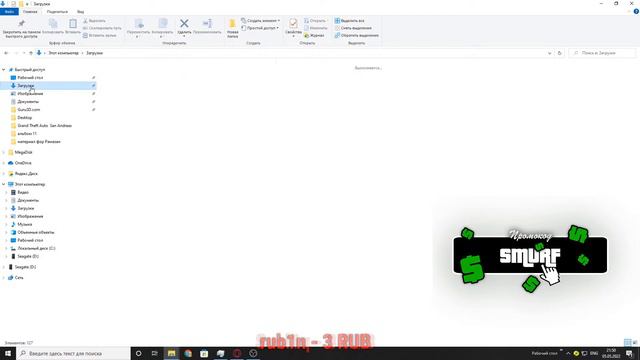
Task: Switch to large icons view in status bar
Action: point(635,342)
